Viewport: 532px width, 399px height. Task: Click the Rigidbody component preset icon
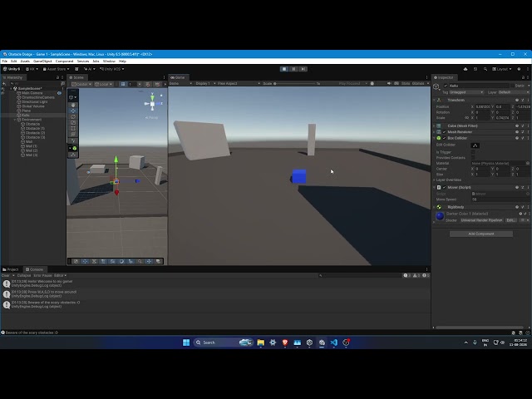(523, 207)
